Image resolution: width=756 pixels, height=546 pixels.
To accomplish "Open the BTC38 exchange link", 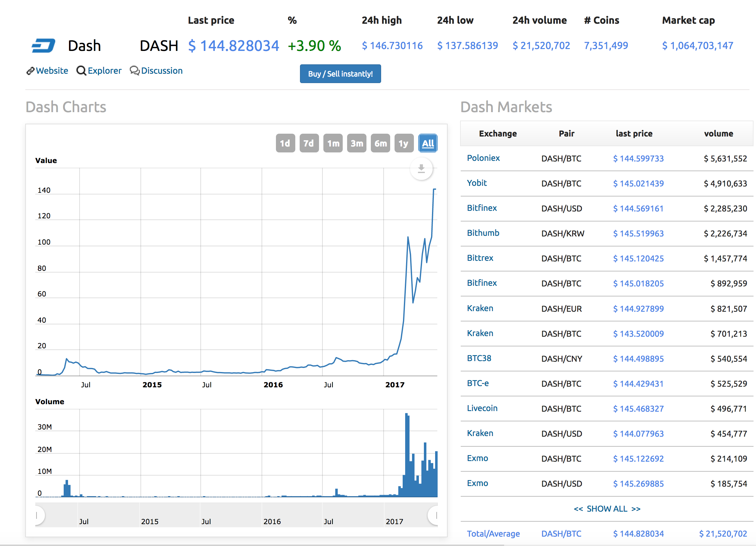I will [479, 359].
